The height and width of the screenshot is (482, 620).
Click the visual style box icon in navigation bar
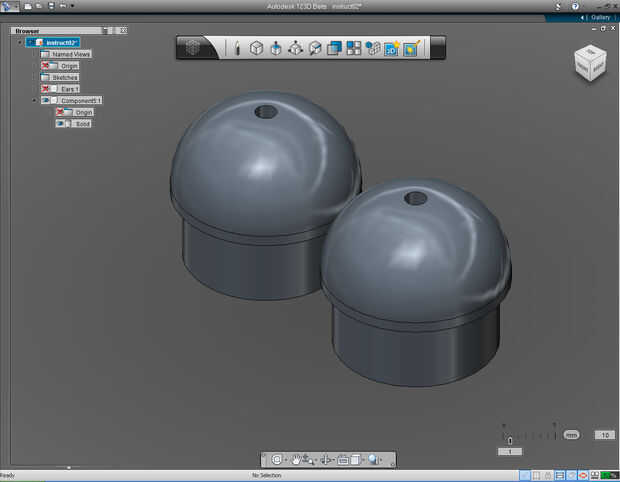355,459
